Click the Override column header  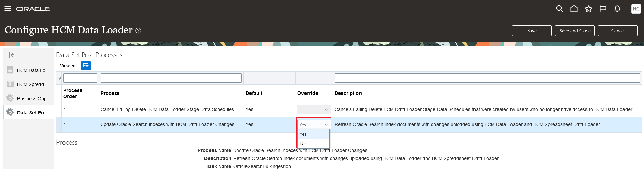tap(308, 93)
